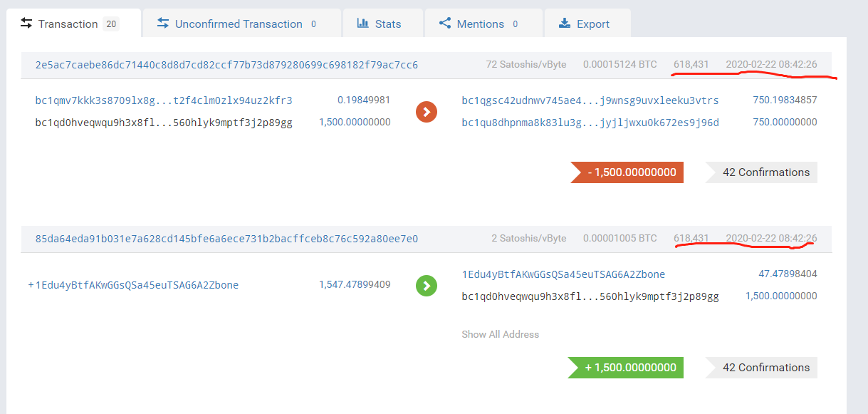Image resolution: width=868 pixels, height=414 pixels.
Task: Click the green arrow icon in second transaction
Action: pos(426,286)
